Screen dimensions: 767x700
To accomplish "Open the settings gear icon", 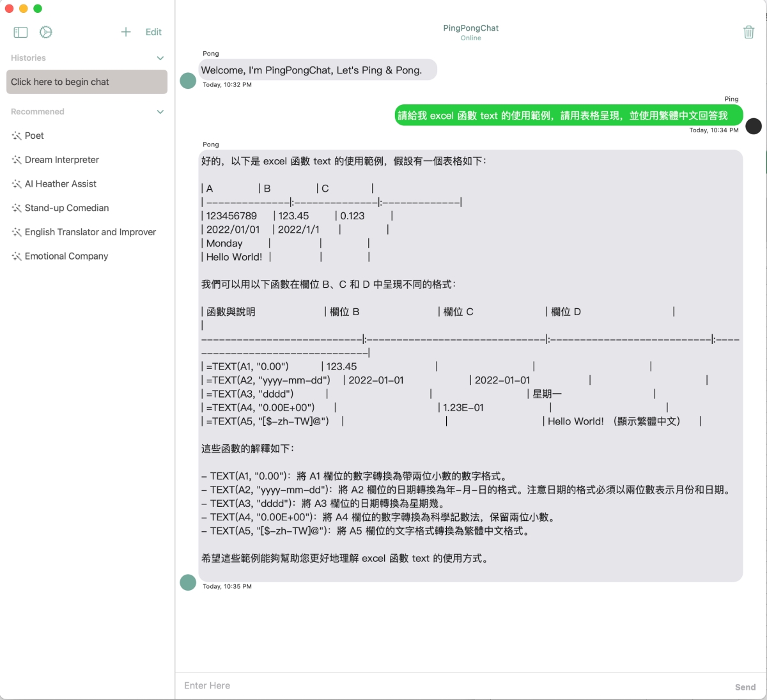I will (x=46, y=32).
